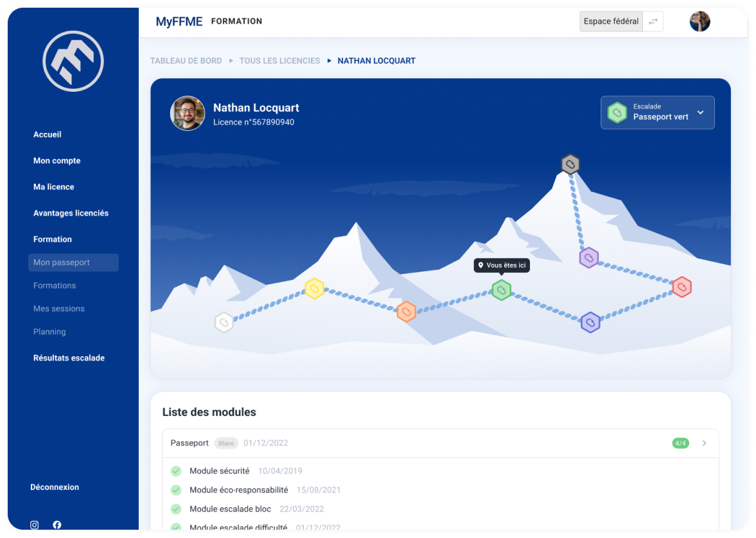Open user profile avatar in top bar
The height and width of the screenshot is (538, 756).
699,22
